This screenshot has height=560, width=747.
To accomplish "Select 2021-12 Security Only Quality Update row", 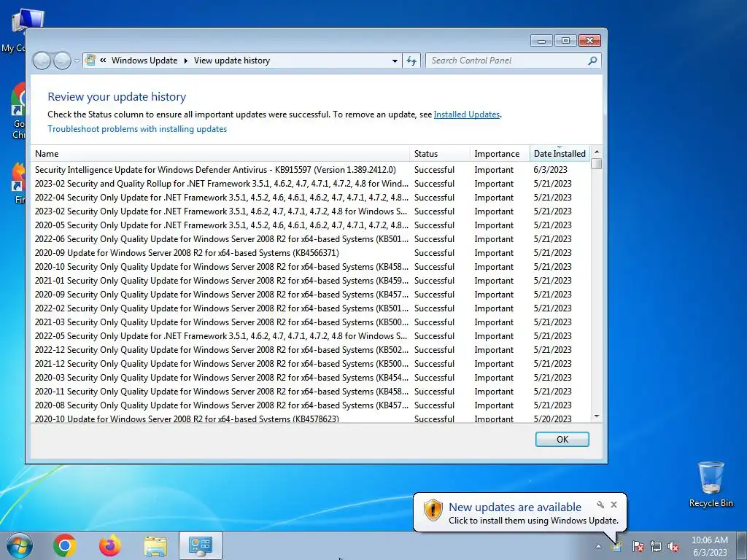I will (311, 364).
